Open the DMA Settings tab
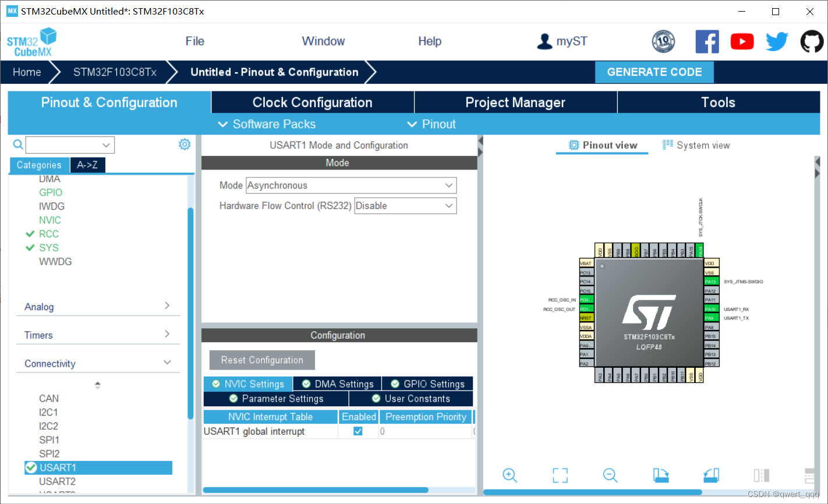The height and width of the screenshot is (504, 828). coord(338,384)
